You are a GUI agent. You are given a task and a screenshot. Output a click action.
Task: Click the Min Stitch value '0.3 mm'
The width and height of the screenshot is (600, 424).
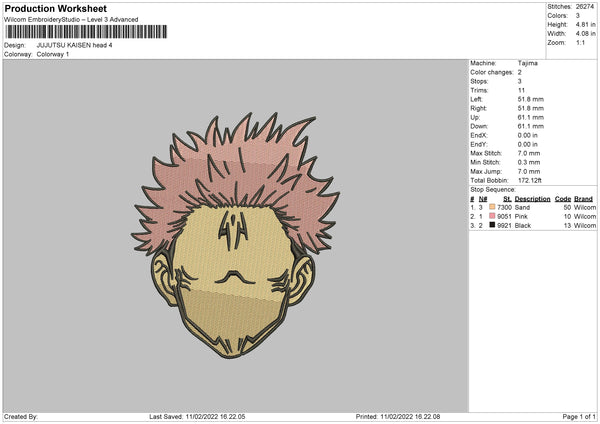pos(529,162)
